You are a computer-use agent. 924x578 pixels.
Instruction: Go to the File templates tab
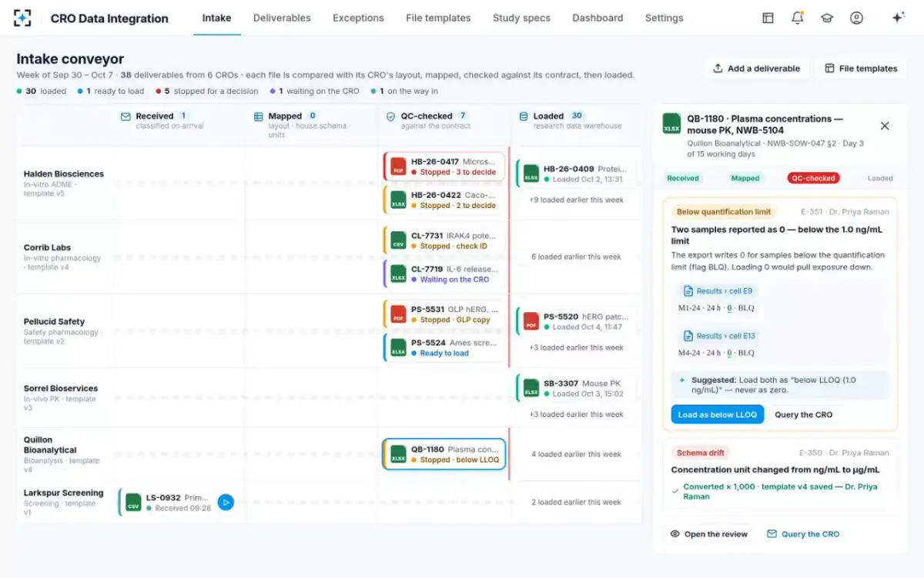(438, 18)
